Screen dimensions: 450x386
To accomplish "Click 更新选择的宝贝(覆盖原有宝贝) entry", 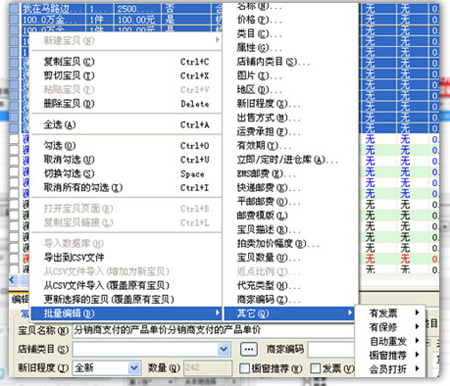I will (x=126, y=299).
